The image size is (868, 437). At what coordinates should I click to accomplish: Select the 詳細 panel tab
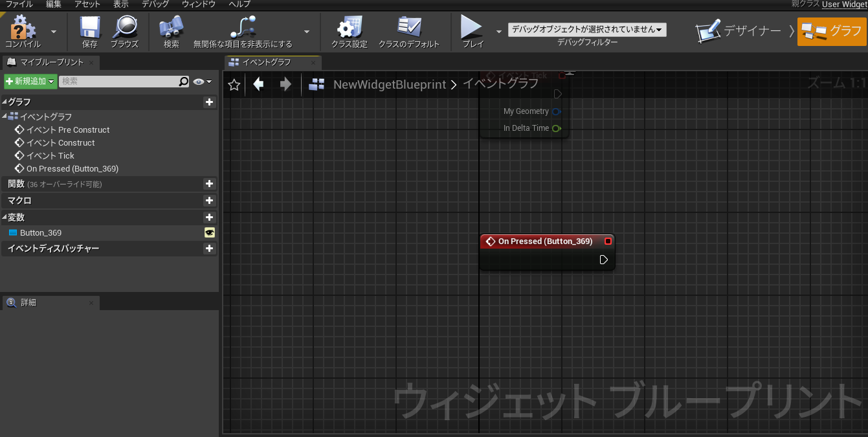coord(50,303)
